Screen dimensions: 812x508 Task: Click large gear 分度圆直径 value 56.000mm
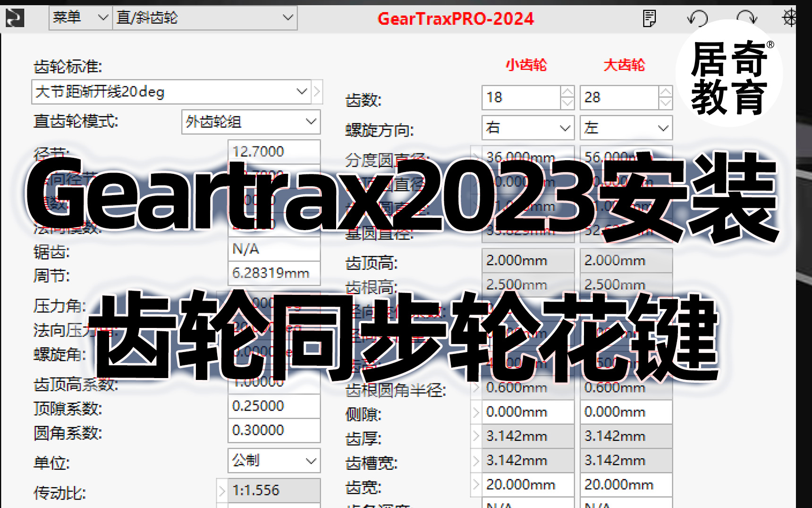pyautogui.click(x=626, y=157)
